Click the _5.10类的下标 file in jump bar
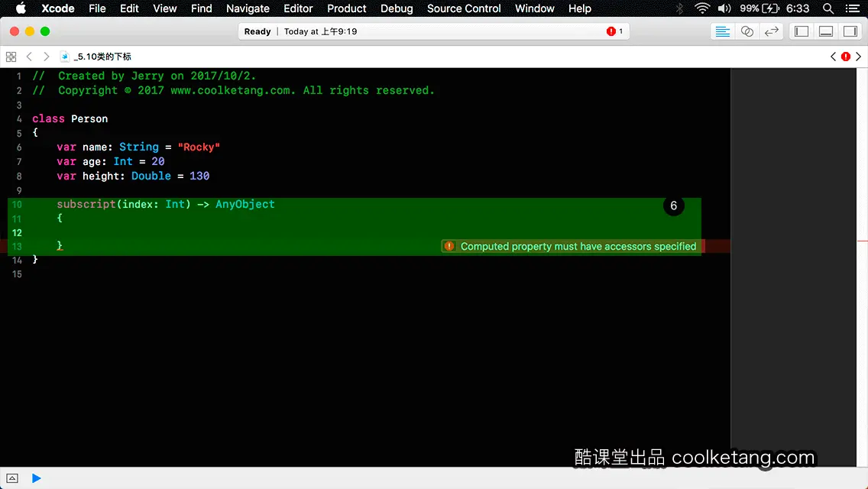Image resolution: width=868 pixels, height=489 pixels. click(96, 57)
